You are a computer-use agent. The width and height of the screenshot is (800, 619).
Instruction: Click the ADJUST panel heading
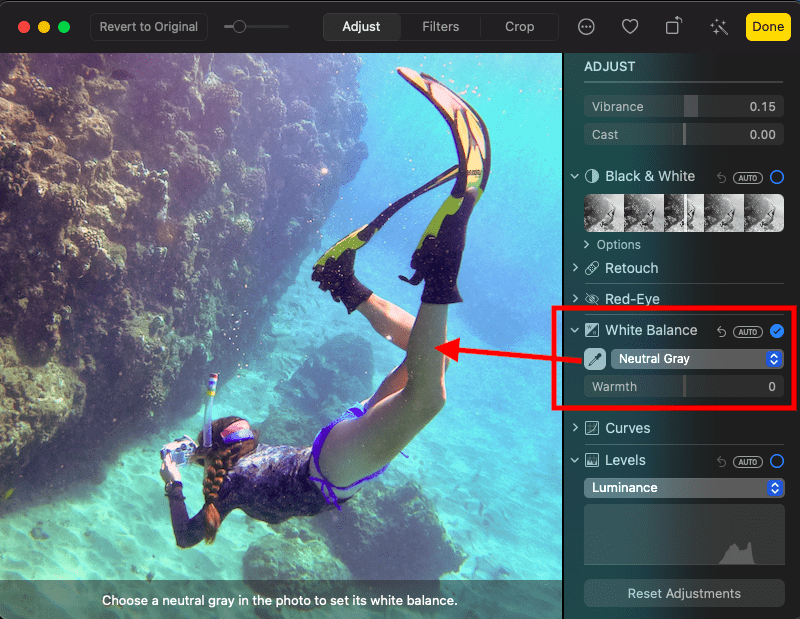click(x=609, y=67)
